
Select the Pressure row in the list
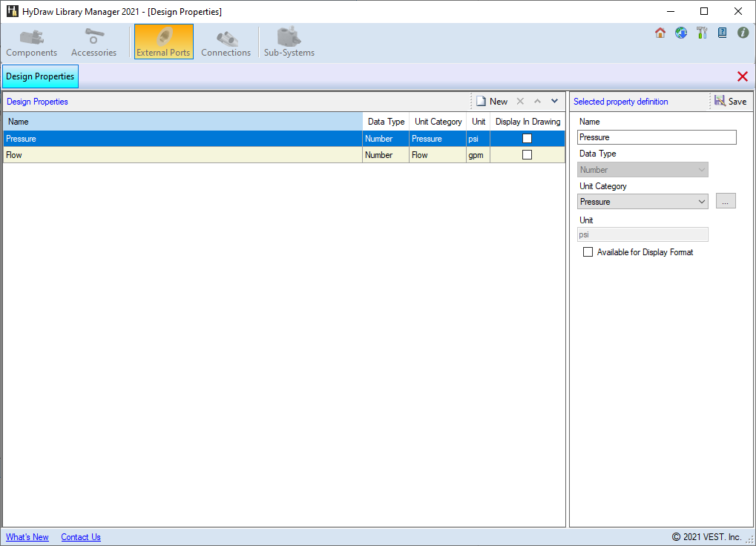click(x=284, y=139)
